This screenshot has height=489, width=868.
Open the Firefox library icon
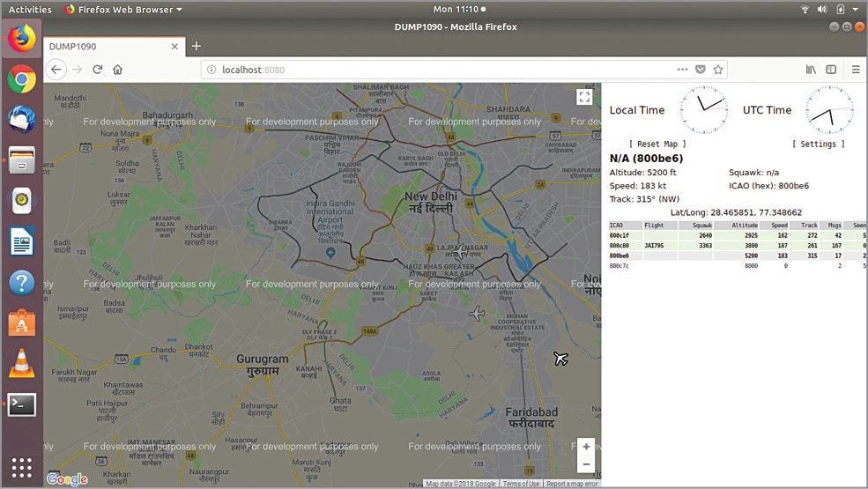point(811,70)
